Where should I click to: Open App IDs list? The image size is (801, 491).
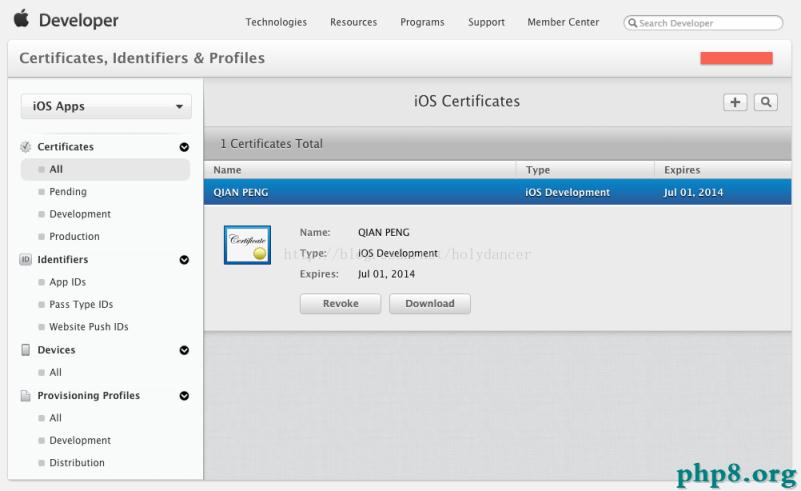[x=67, y=282]
